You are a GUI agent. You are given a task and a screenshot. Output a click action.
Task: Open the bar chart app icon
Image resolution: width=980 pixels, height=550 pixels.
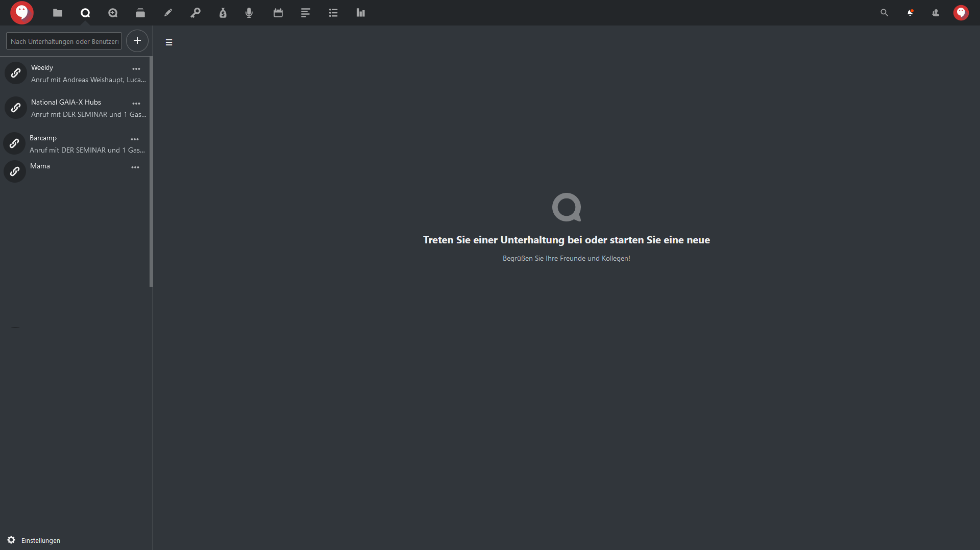361,13
